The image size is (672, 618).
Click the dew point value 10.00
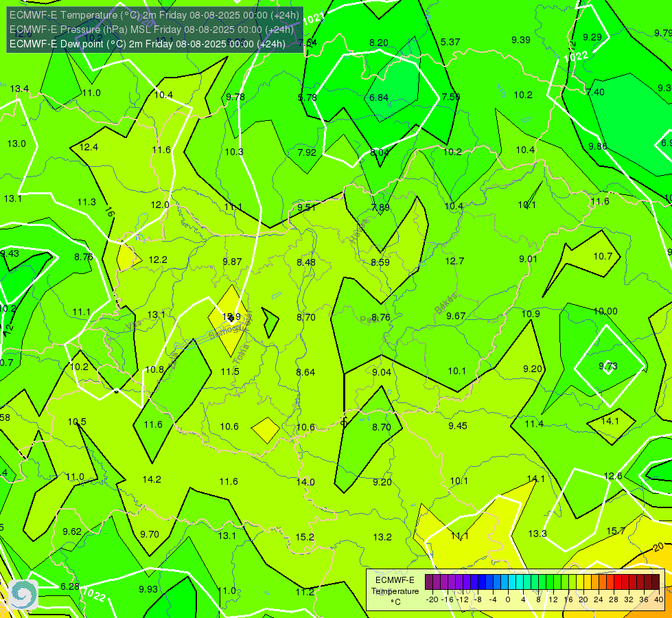[605, 311]
